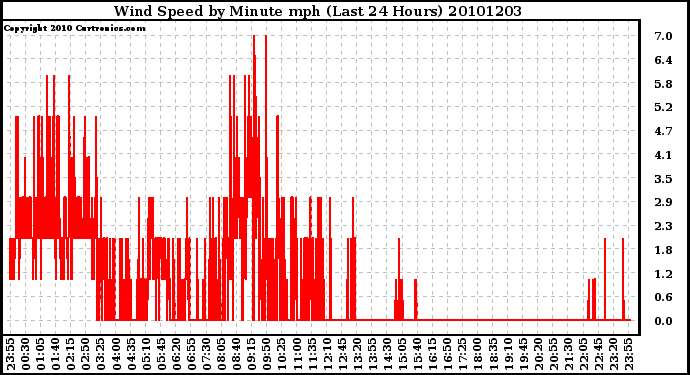Click the 02:50 time axis label

pos(86,355)
